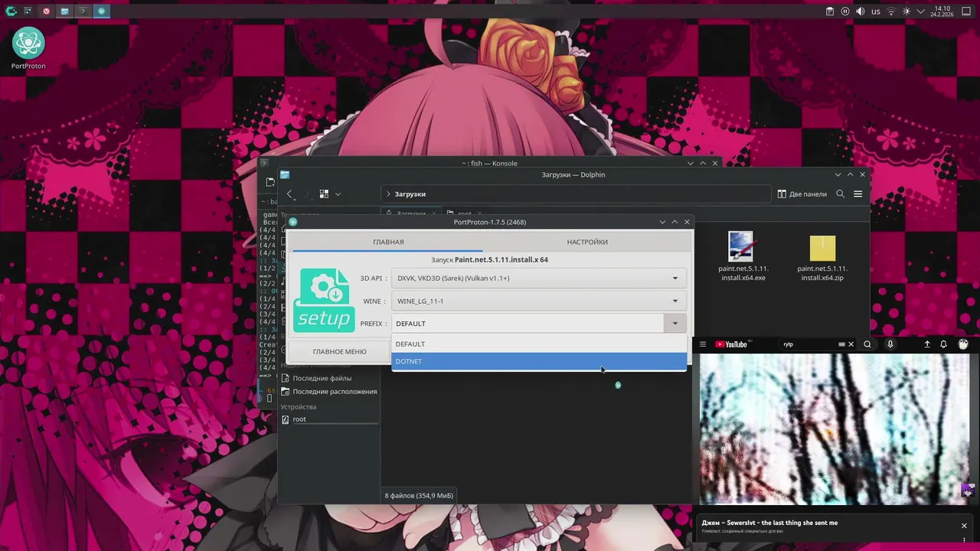
Task: Select DOTNET in the prefix dropdown list
Action: pyautogui.click(x=539, y=361)
